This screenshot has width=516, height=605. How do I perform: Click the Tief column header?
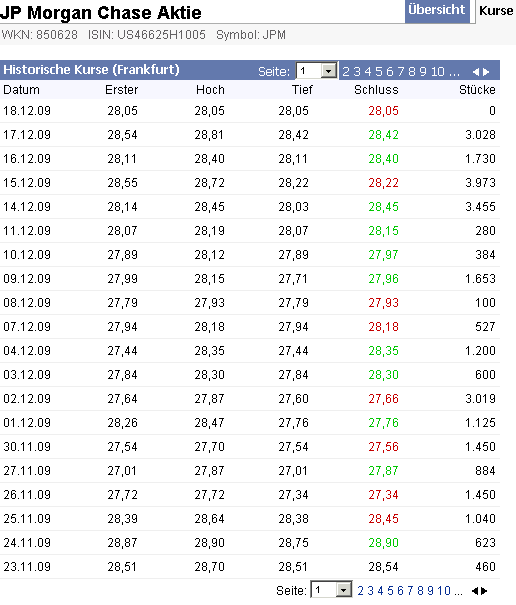pos(302,90)
